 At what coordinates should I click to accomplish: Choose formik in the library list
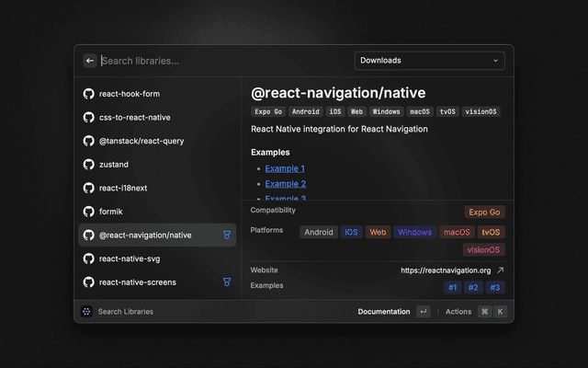(111, 212)
